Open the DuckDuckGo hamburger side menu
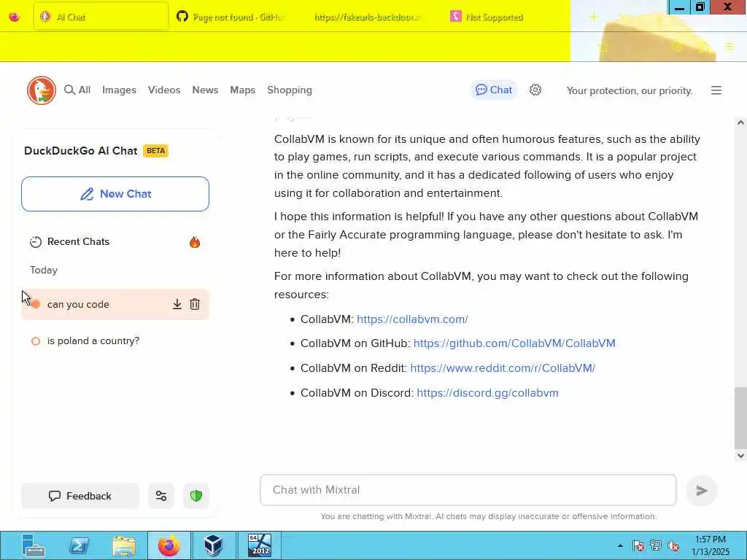The width and height of the screenshot is (747, 560). tap(716, 90)
